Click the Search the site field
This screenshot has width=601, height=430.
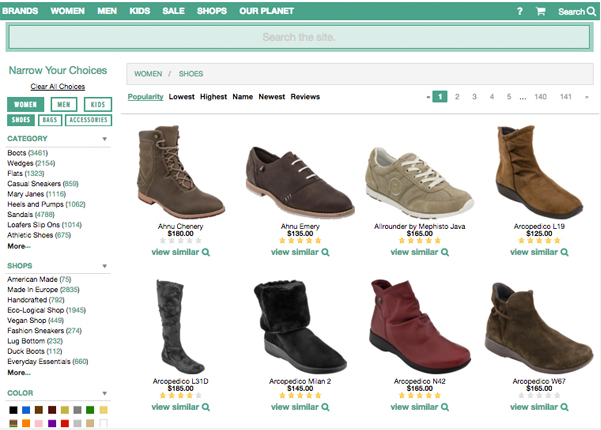click(299, 37)
